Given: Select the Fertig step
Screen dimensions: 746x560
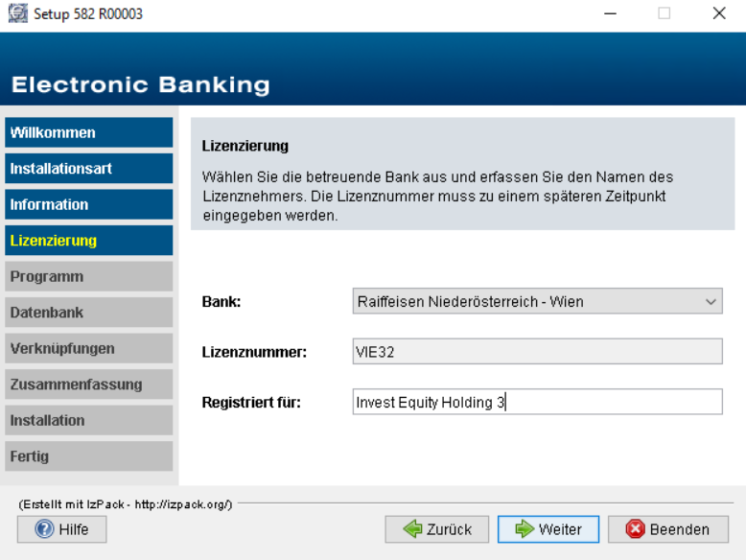Looking at the screenshot, I should tap(89, 456).
